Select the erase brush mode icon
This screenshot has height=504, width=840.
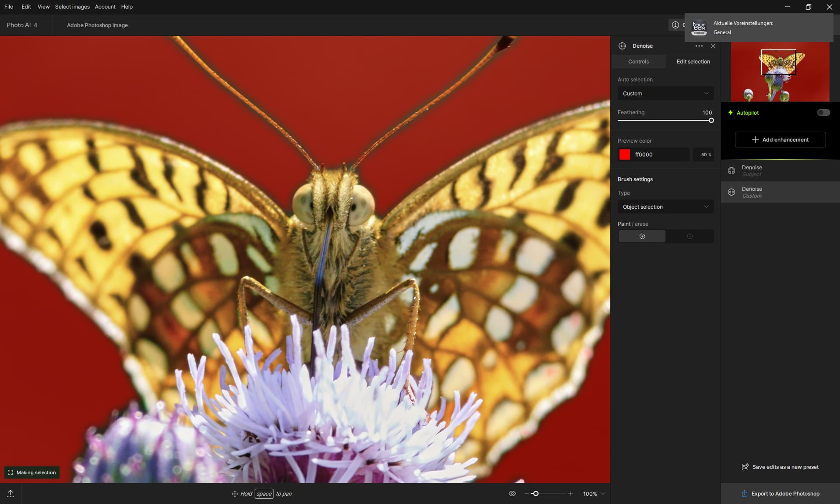point(689,236)
